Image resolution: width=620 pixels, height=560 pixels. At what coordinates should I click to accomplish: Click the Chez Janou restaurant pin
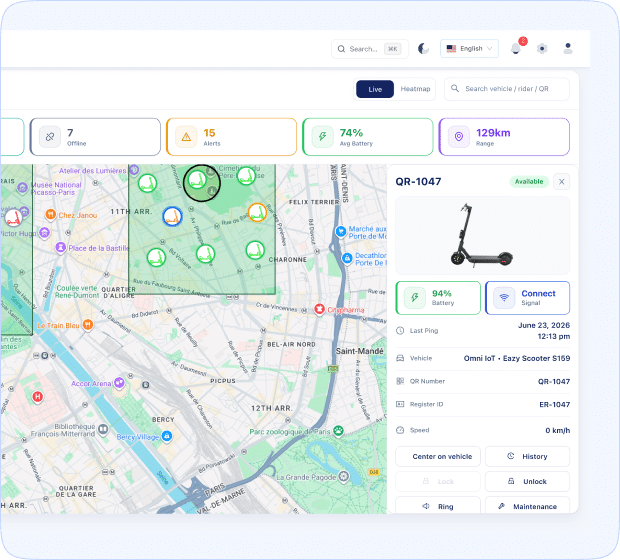tap(51, 215)
